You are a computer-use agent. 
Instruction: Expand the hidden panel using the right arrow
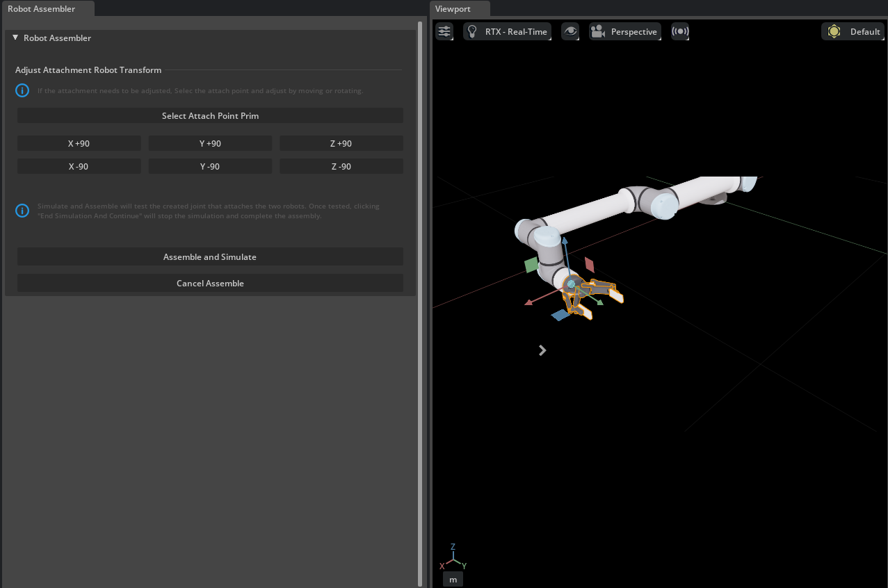coord(542,350)
